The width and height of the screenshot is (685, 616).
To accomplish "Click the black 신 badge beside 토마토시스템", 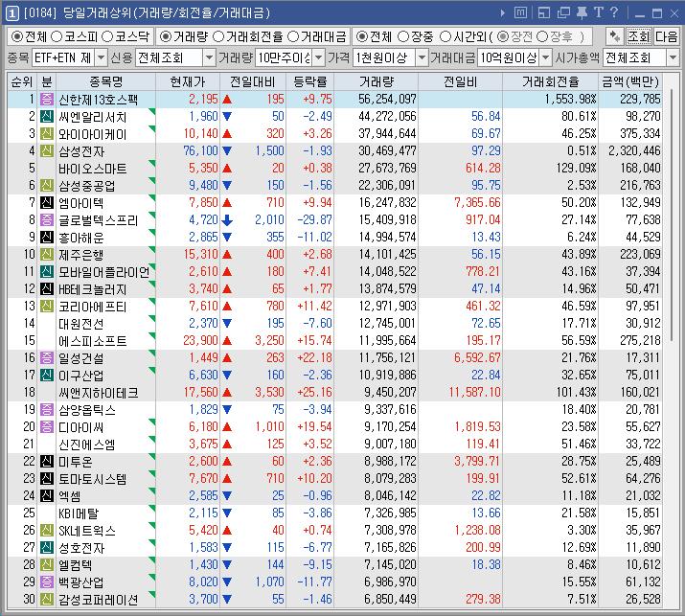I will (x=47, y=478).
